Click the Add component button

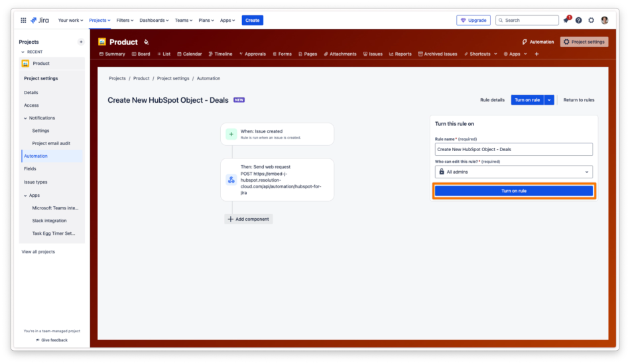[x=248, y=219]
